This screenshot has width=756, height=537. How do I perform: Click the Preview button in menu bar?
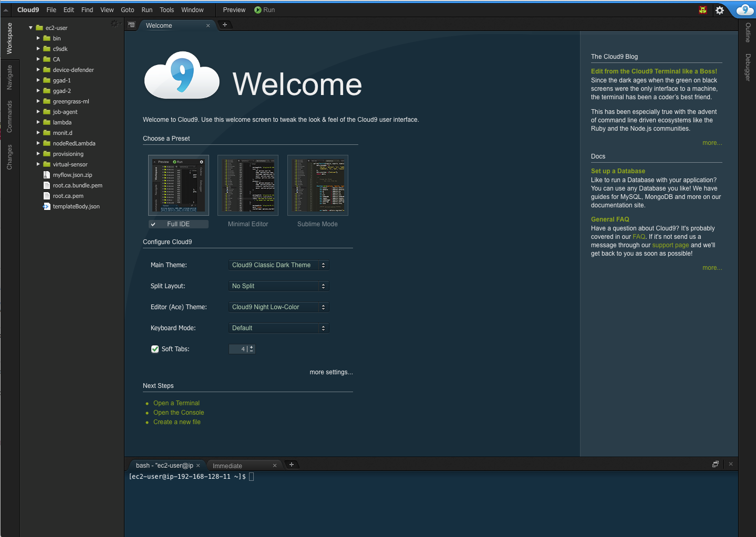click(x=234, y=10)
